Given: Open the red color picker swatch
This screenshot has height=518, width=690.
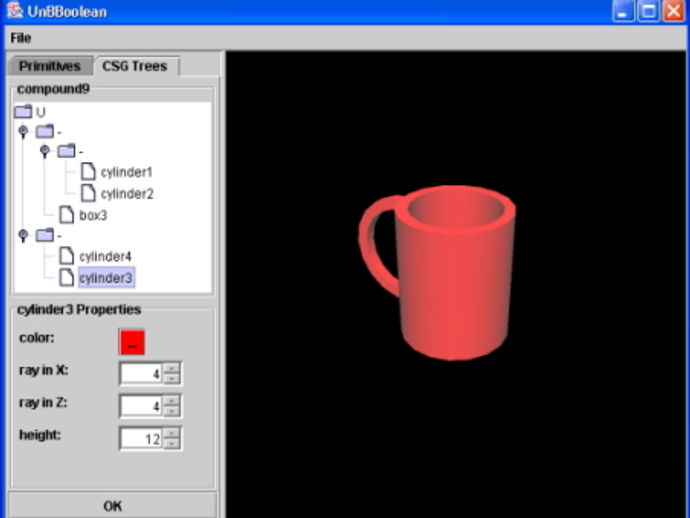Looking at the screenshot, I should pos(132,342).
